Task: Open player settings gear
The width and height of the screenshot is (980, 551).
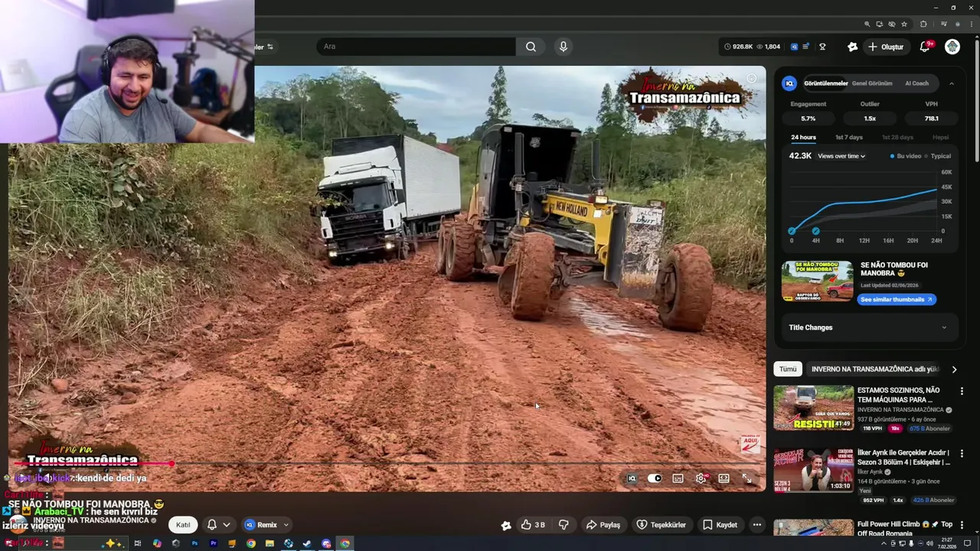Action: (701, 478)
